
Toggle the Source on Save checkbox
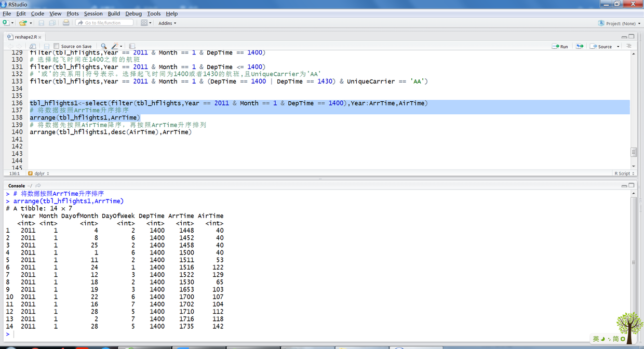pyautogui.click(x=57, y=46)
